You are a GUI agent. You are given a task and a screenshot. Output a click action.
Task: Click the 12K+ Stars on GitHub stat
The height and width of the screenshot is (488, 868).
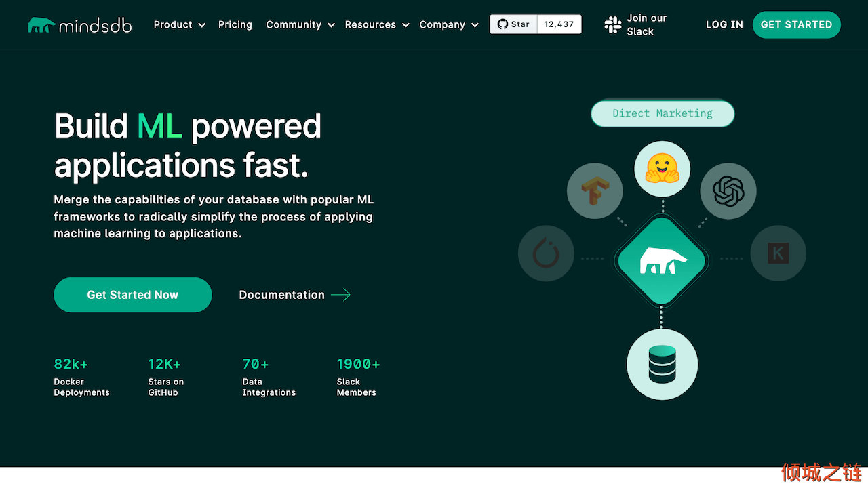click(166, 377)
